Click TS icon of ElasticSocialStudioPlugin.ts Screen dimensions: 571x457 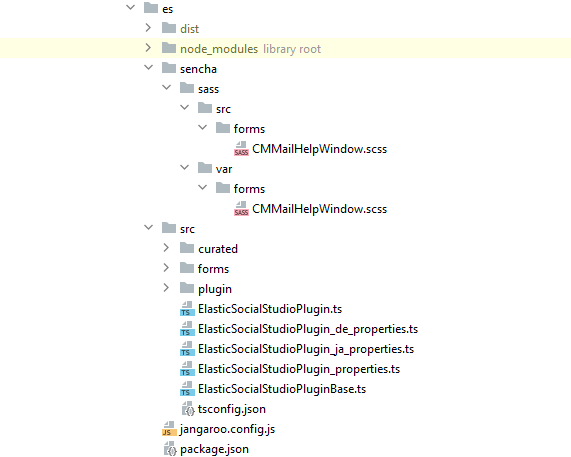click(187, 308)
